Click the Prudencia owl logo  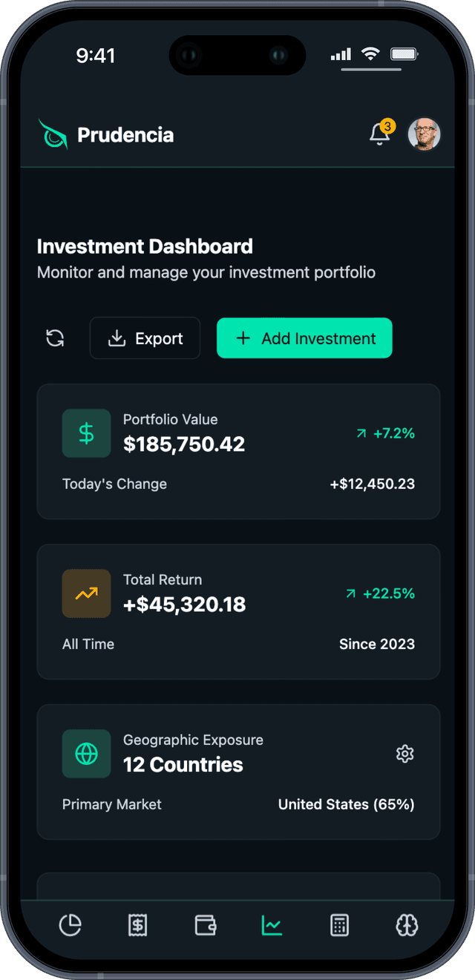(x=53, y=134)
